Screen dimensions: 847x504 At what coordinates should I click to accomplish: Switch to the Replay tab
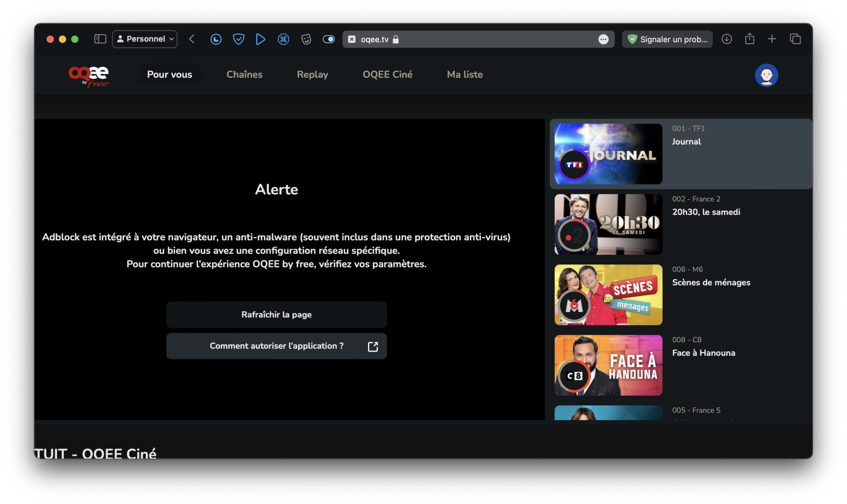point(312,74)
